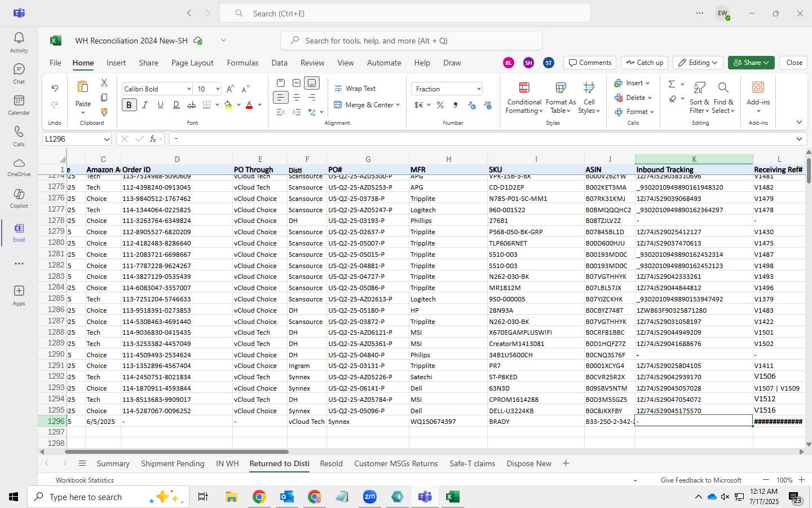
Task: Decrease font size icon
Action: point(245,89)
